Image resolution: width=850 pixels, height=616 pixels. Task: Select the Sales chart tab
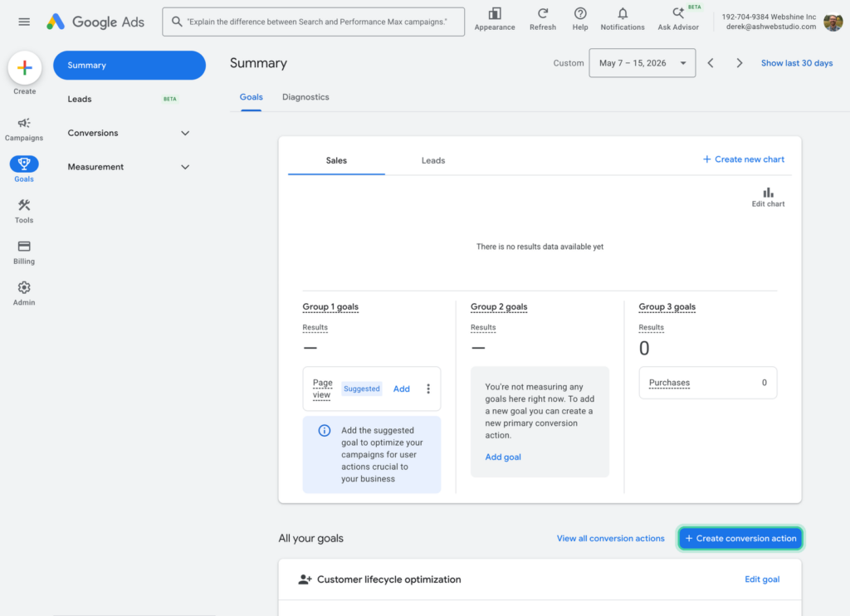tap(336, 160)
